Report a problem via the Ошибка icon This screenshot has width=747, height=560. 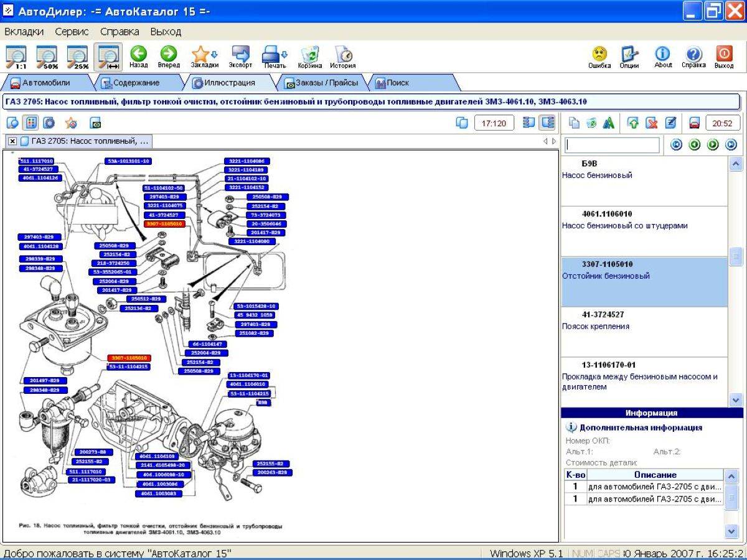point(599,56)
